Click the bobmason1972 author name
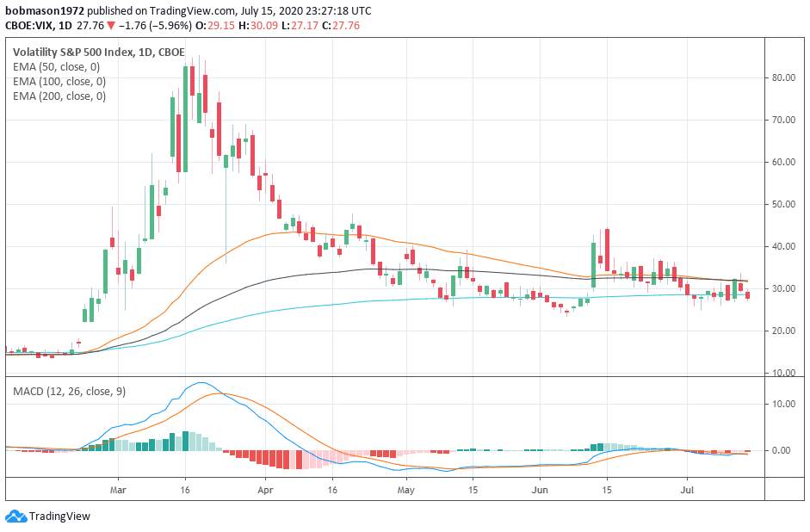This screenshot has height=532, width=810. pyautogui.click(x=45, y=11)
